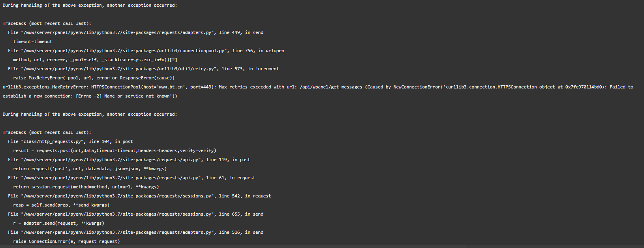644x248 pixels.
Task: Click the 'result = requests.post' code line
Action: (115, 150)
